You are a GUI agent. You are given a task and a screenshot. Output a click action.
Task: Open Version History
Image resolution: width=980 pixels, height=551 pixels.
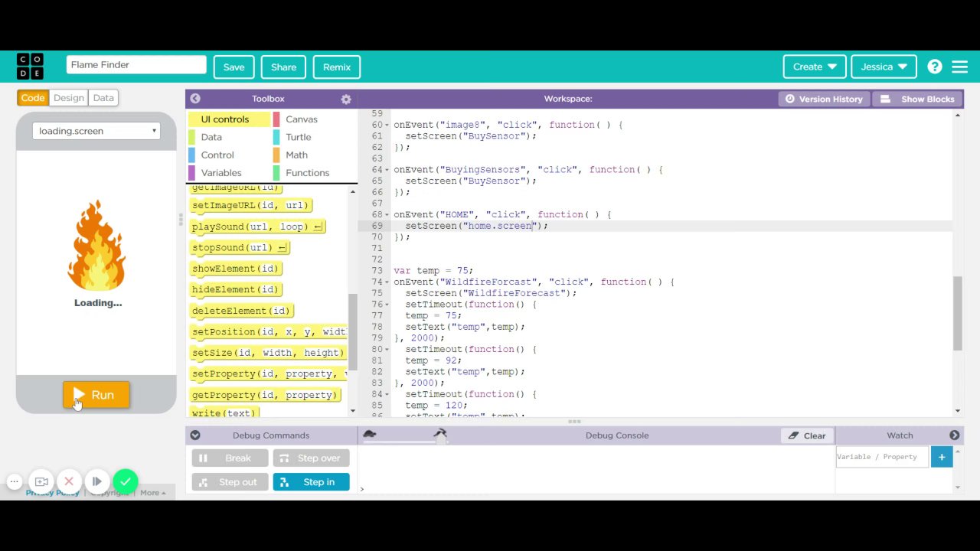click(x=824, y=99)
